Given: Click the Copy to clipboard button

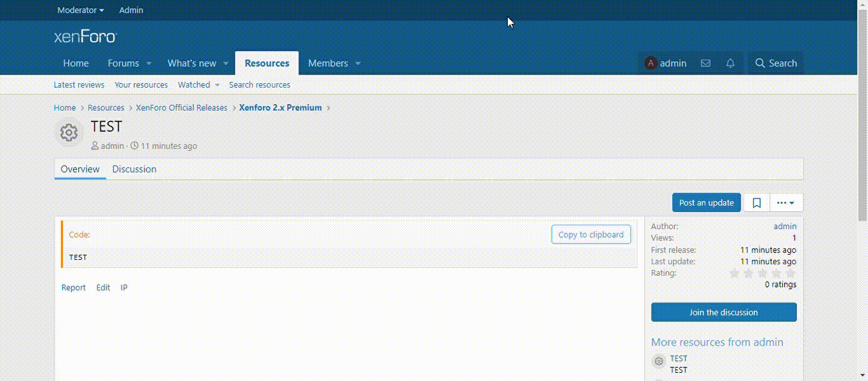Looking at the screenshot, I should click(590, 235).
